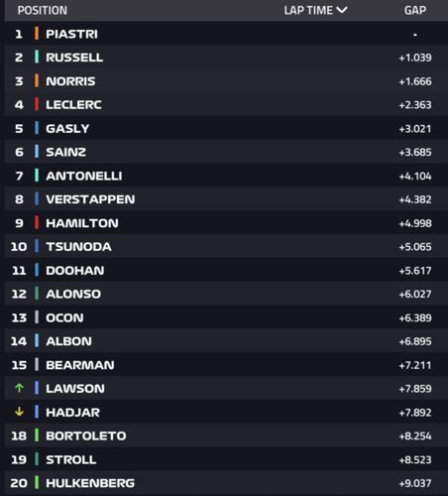
Task: Select the Gap column header
Action: click(x=415, y=10)
